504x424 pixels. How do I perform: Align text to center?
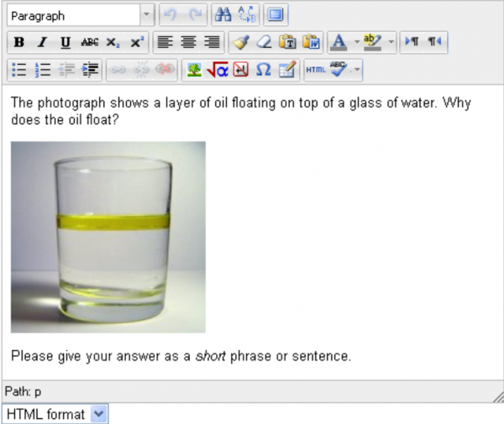tap(188, 42)
